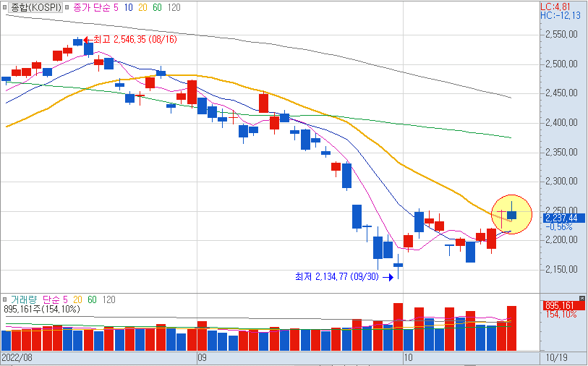
Task: Click the 2,550,00 price axis label
Action: click(561, 35)
